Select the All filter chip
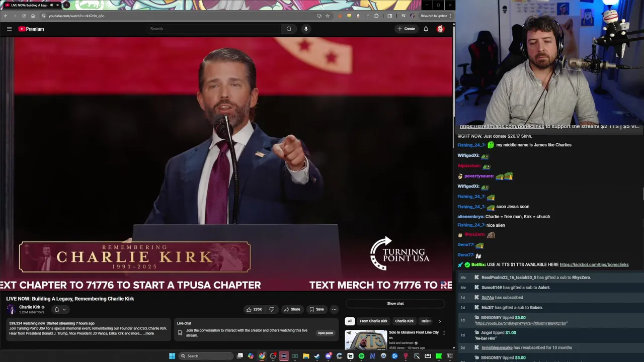The image size is (644, 362). (x=350, y=321)
